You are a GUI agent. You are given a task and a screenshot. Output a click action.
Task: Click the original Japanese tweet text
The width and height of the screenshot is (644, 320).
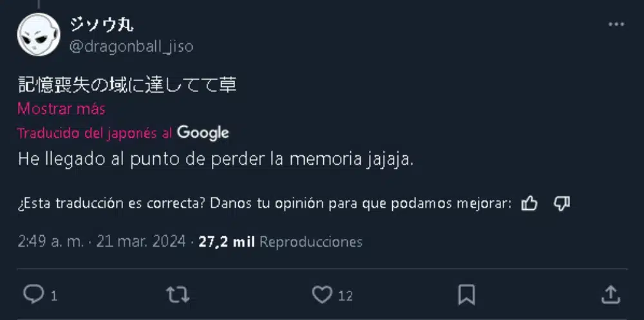point(126,84)
